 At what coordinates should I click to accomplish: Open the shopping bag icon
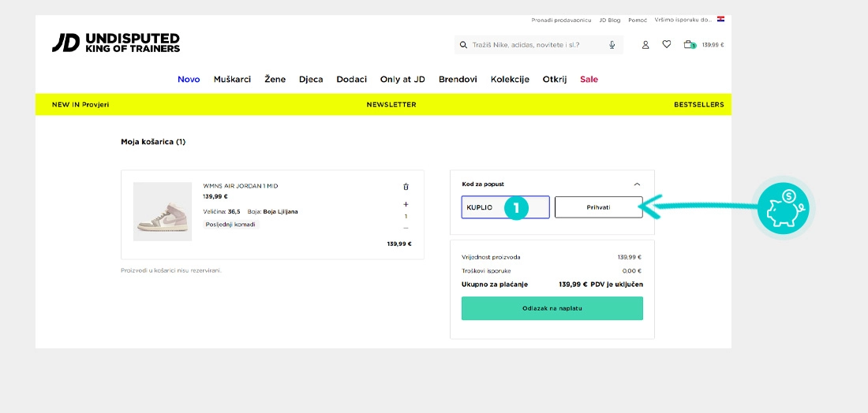(689, 44)
